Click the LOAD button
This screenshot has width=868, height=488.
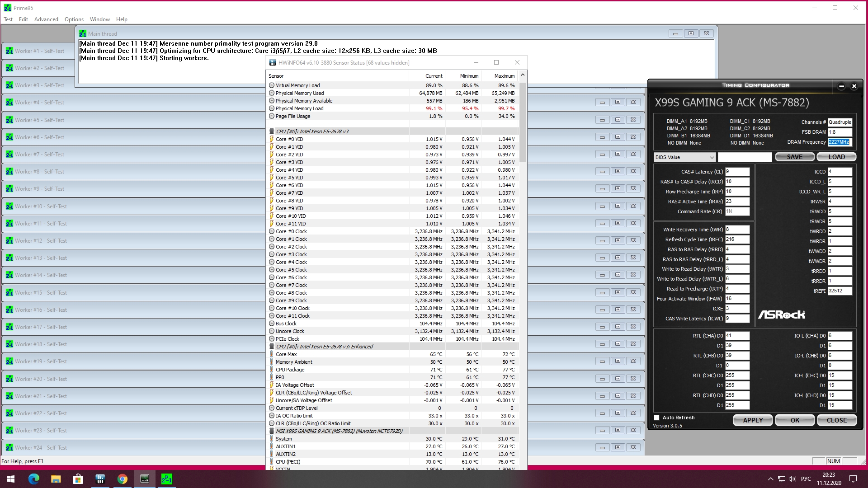[836, 157]
